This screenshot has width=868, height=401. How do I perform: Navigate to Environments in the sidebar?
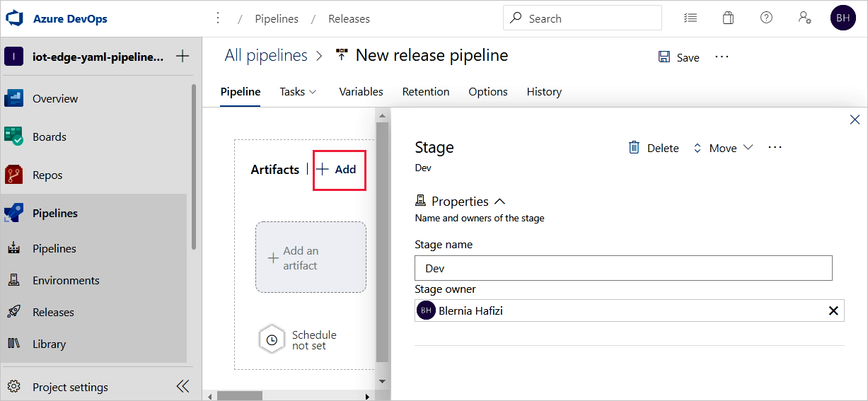pos(65,281)
